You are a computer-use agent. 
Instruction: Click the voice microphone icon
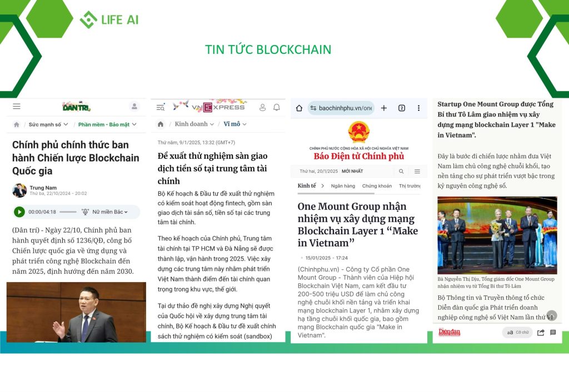(x=85, y=212)
